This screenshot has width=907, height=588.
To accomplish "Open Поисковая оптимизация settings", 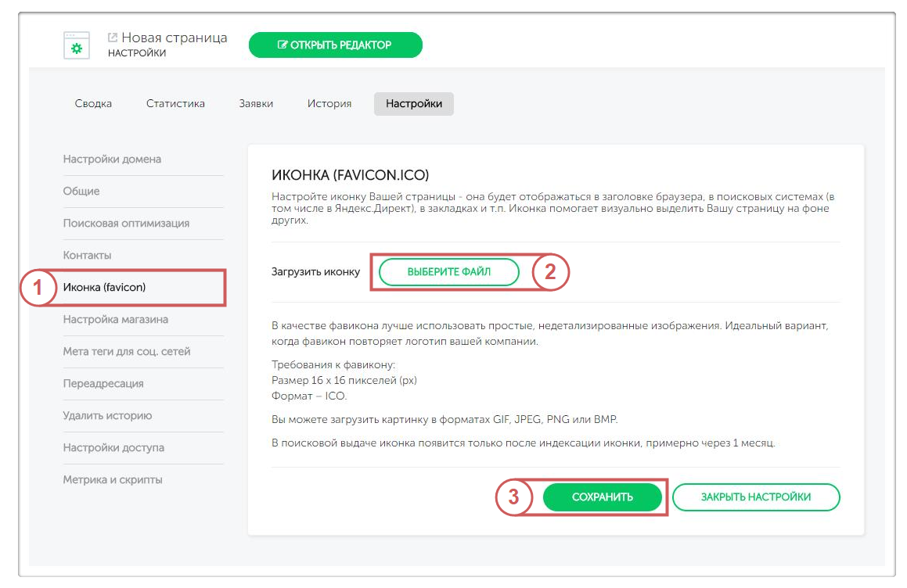I will [x=126, y=223].
